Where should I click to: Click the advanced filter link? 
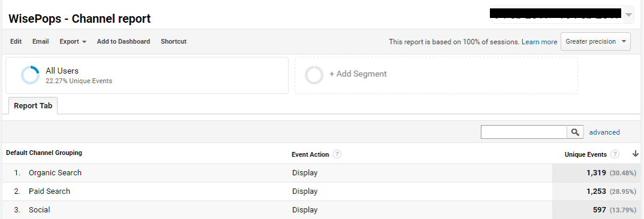pyautogui.click(x=604, y=132)
